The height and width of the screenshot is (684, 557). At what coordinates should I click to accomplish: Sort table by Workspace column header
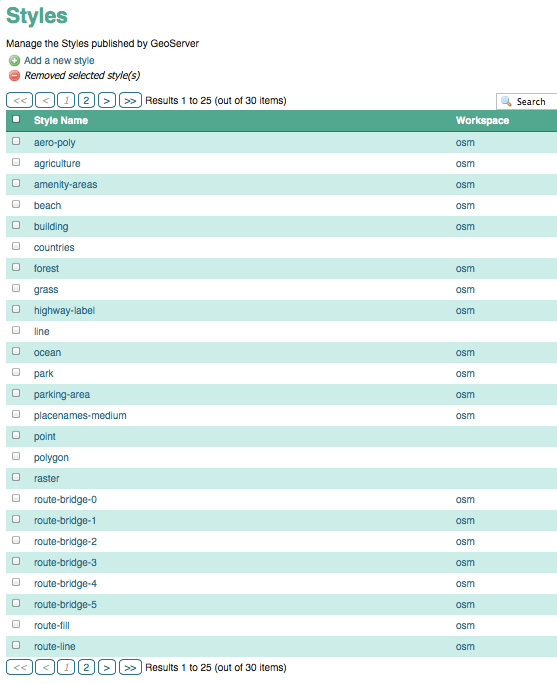482,120
